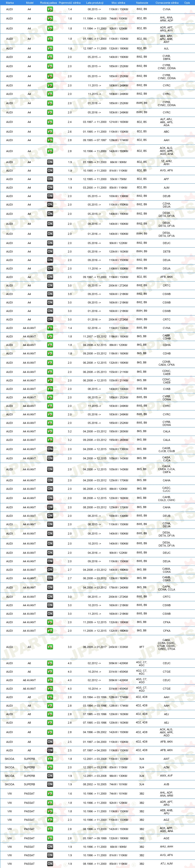
Task: Click diesel icon in A4 Avant CAMA, CGKA row
Action: (x=50, y=570)
